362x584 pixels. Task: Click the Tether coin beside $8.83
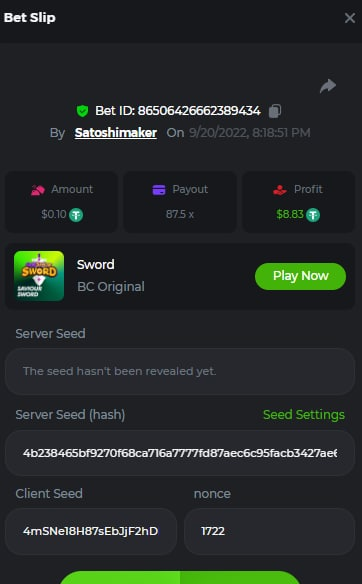coord(313,215)
